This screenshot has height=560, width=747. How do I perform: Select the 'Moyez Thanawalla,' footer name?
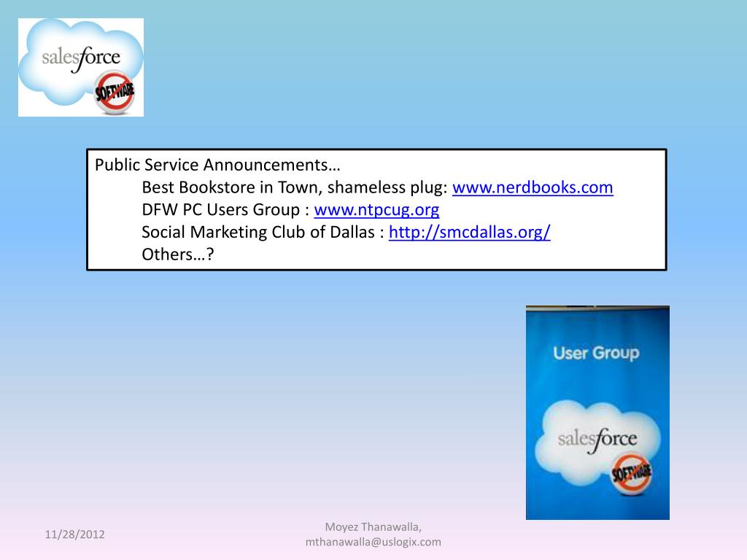373,527
